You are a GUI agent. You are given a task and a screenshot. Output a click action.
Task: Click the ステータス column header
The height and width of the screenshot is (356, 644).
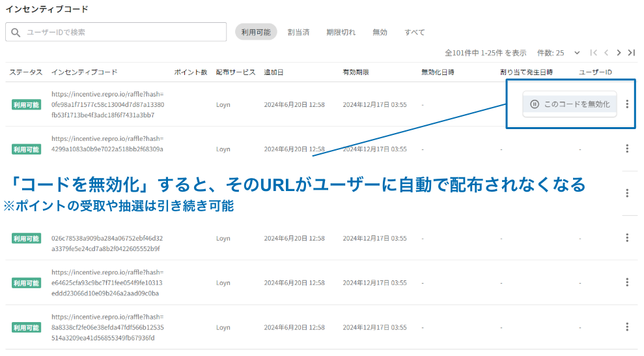[26, 72]
